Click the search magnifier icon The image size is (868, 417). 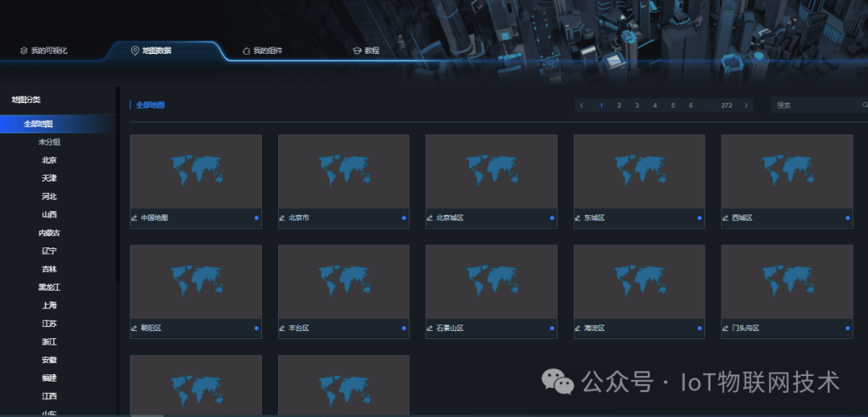865,105
